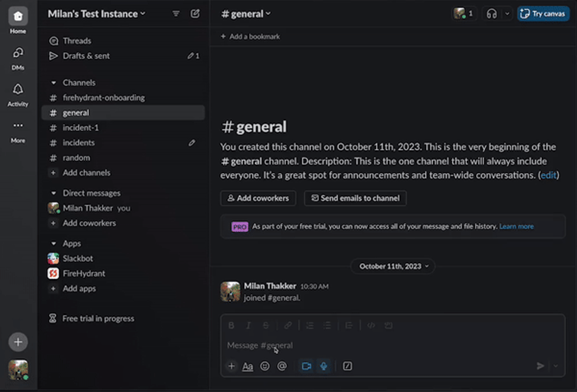Toggle the Aa formatting toolbar
The image size is (577, 392).
coord(248,366)
